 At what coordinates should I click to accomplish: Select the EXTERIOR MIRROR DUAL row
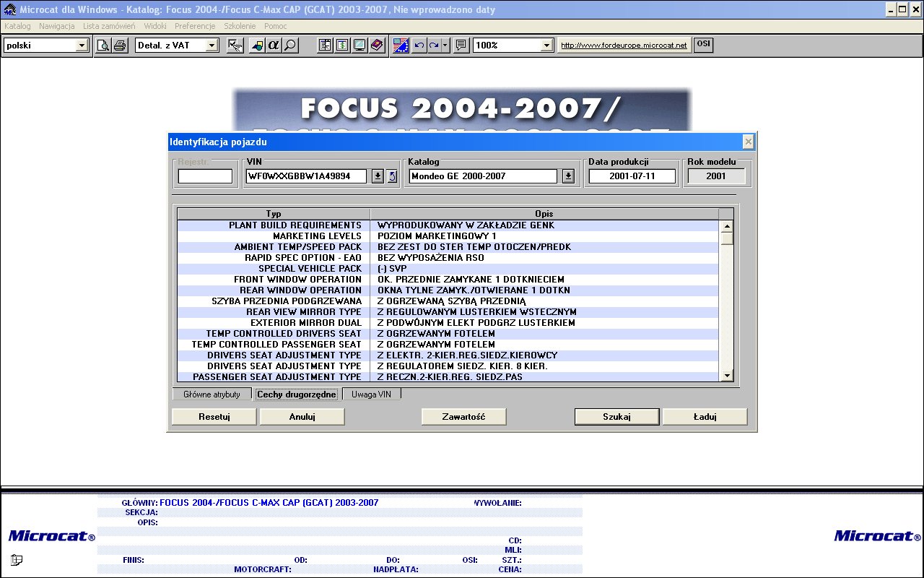tap(448, 323)
